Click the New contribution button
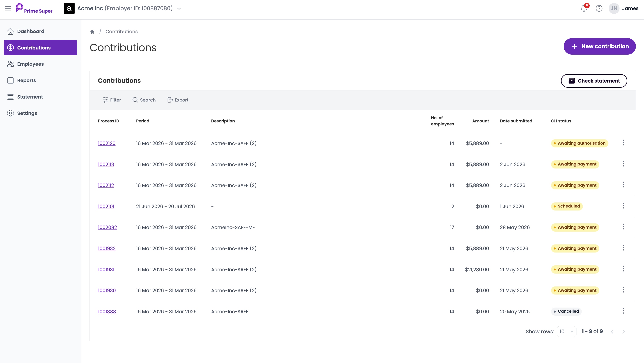This screenshot has width=644, height=363. pos(599,46)
